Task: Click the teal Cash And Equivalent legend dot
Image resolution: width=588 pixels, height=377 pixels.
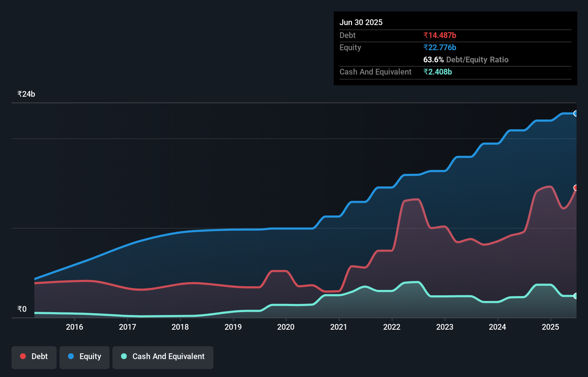Action: click(124, 356)
